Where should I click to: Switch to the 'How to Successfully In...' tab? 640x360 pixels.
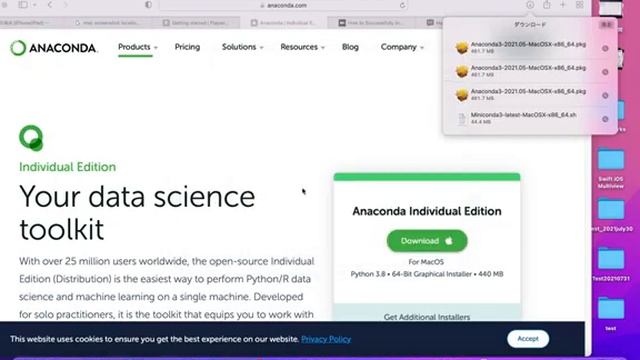[371, 23]
